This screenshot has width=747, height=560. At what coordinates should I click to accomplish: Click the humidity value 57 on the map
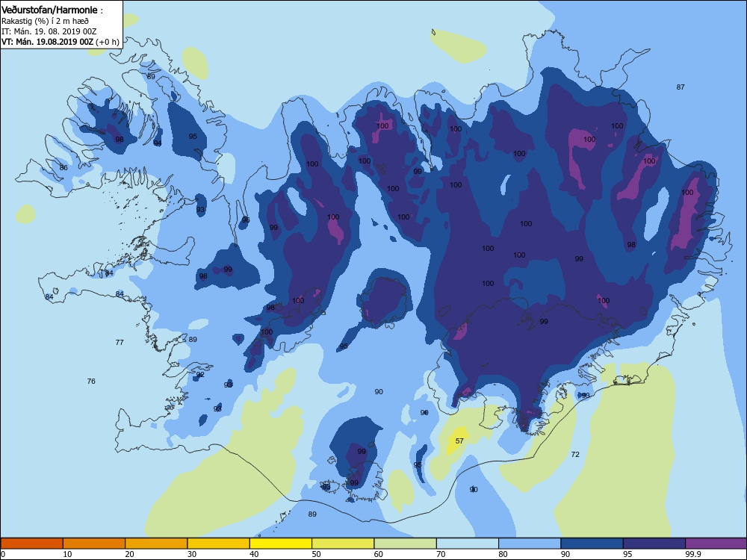459,441
